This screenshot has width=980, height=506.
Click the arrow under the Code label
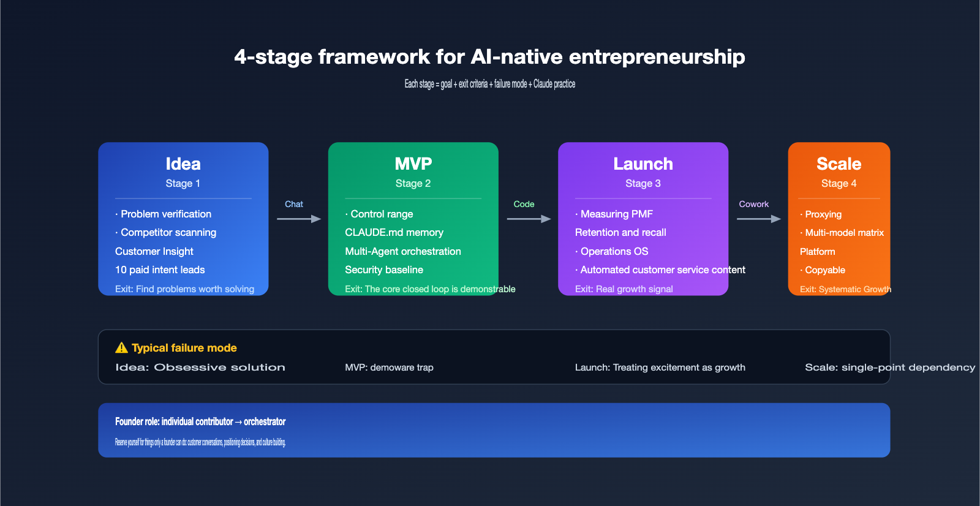click(529, 219)
